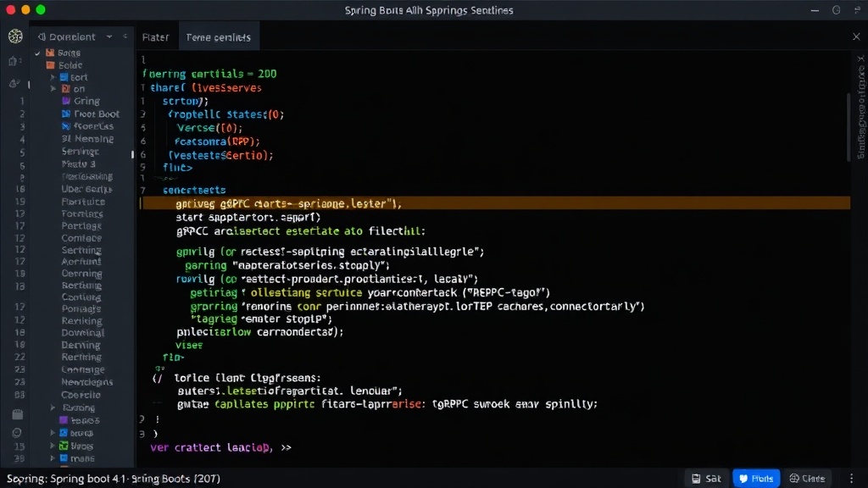This screenshot has height=488, width=868.
Task: Click the blue icon beside 'Eort'
Action: pyautogui.click(x=64, y=77)
